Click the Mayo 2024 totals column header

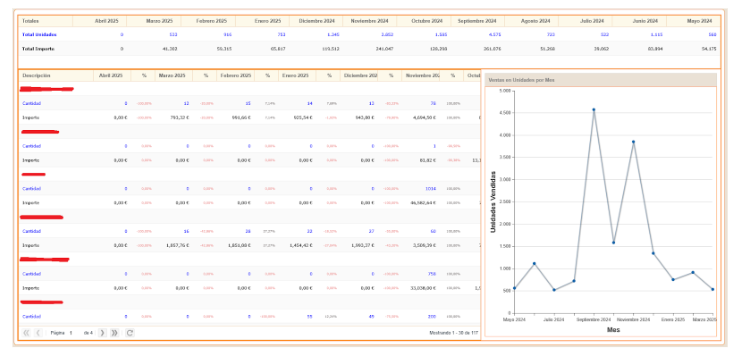[x=694, y=21]
